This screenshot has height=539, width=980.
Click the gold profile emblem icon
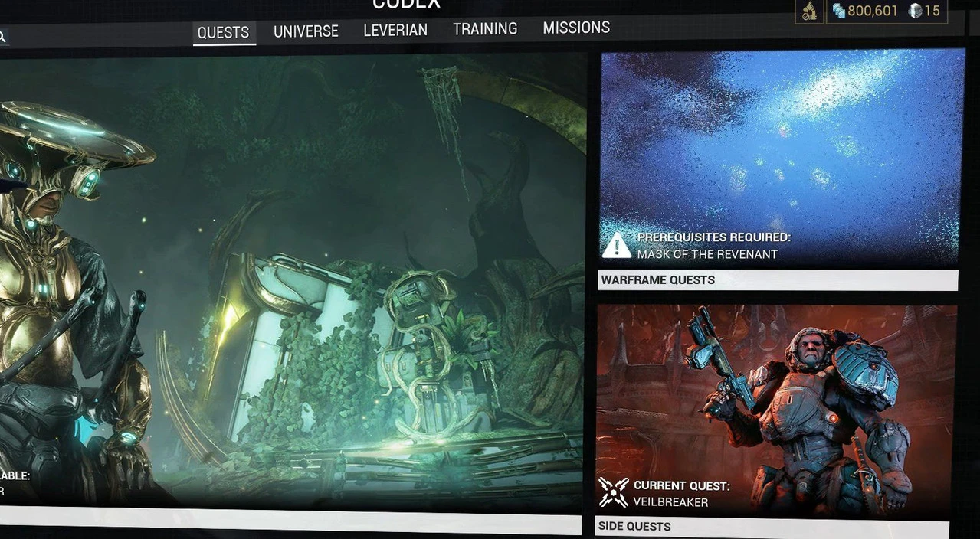point(809,11)
